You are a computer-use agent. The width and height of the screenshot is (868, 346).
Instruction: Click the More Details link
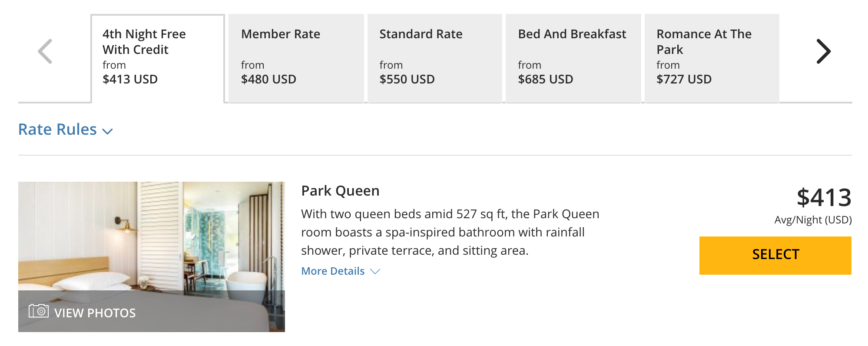[333, 271]
